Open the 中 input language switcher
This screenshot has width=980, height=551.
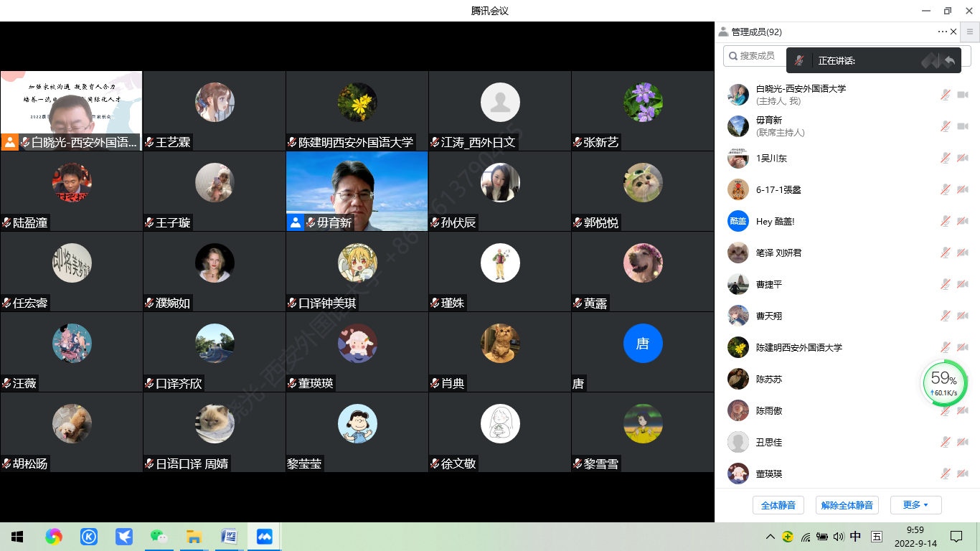[x=855, y=537]
